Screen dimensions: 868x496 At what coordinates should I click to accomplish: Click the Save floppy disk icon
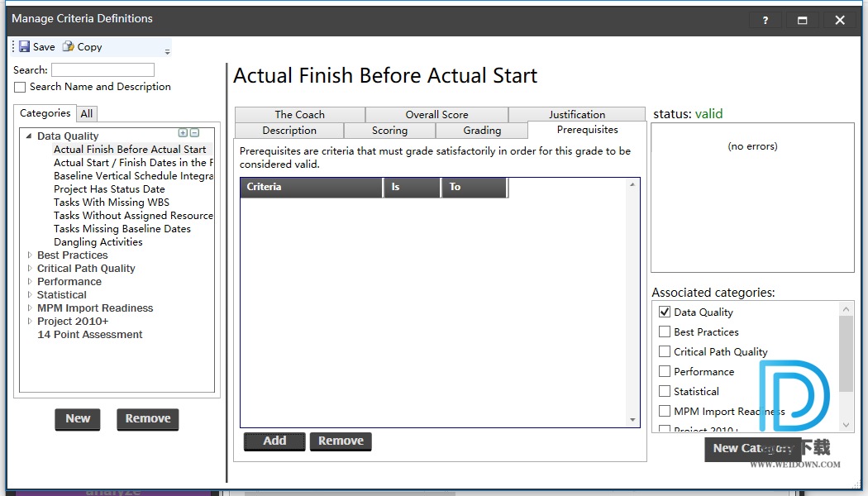pyautogui.click(x=25, y=47)
